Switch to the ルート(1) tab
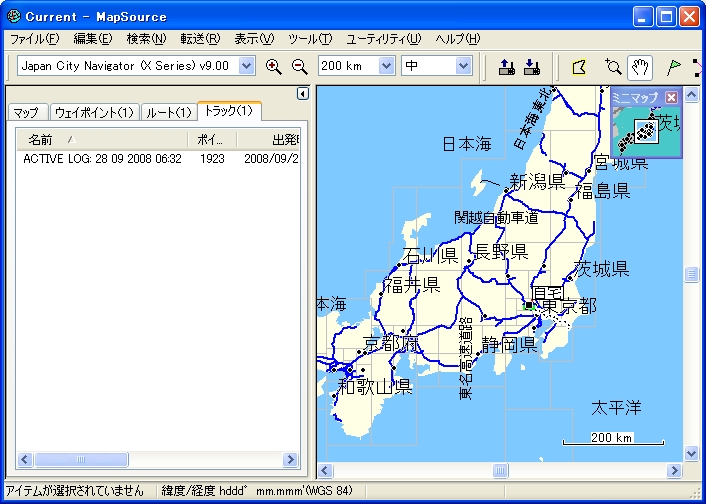The width and height of the screenshot is (706, 504). (169, 112)
